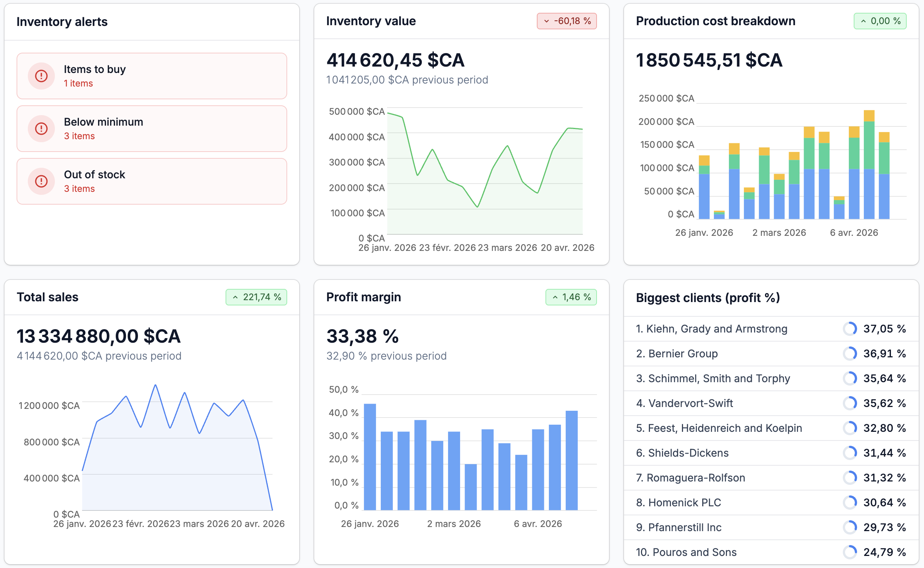Click the progress ring for Shields-Dickens
The image size is (924, 568).
click(850, 453)
